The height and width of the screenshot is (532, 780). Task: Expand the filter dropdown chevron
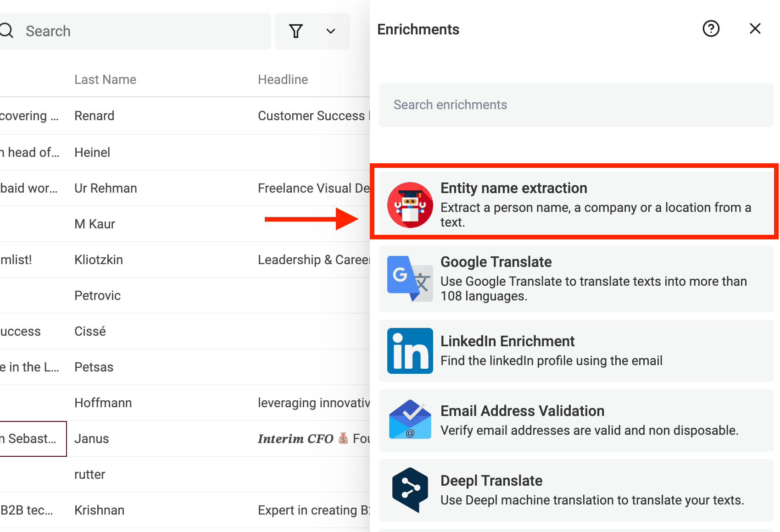[x=331, y=31]
